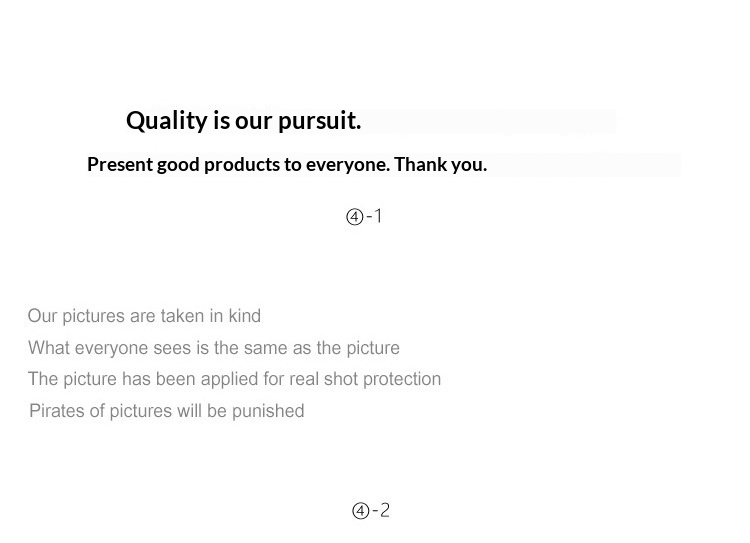Click the circled 4 symbol beside "-2"

pos(360,511)
